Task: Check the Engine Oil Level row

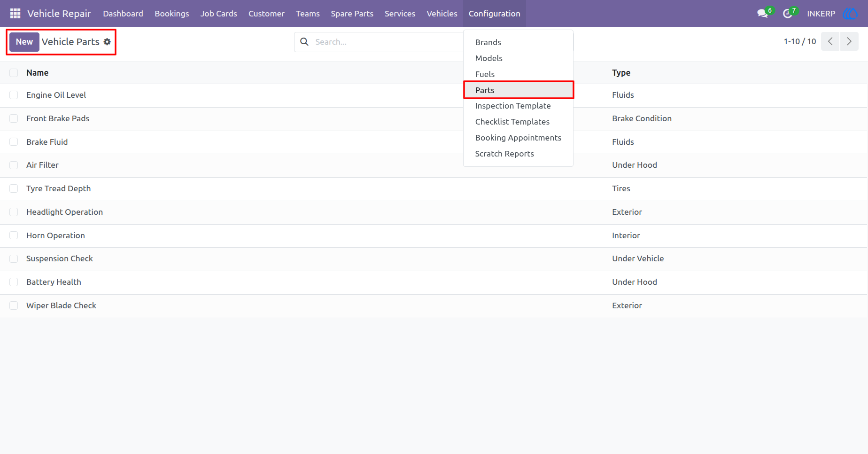Action: (14, 95)
